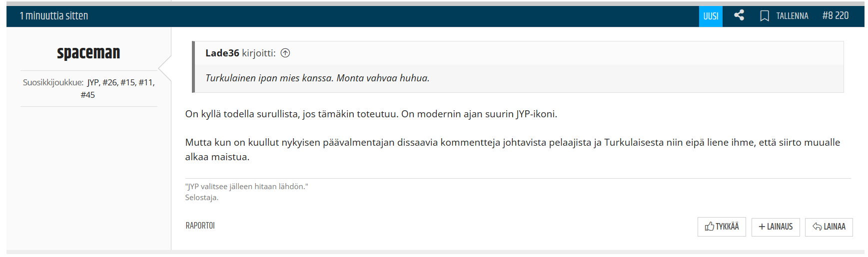Click the TALLENNA save label

point(792,16)
